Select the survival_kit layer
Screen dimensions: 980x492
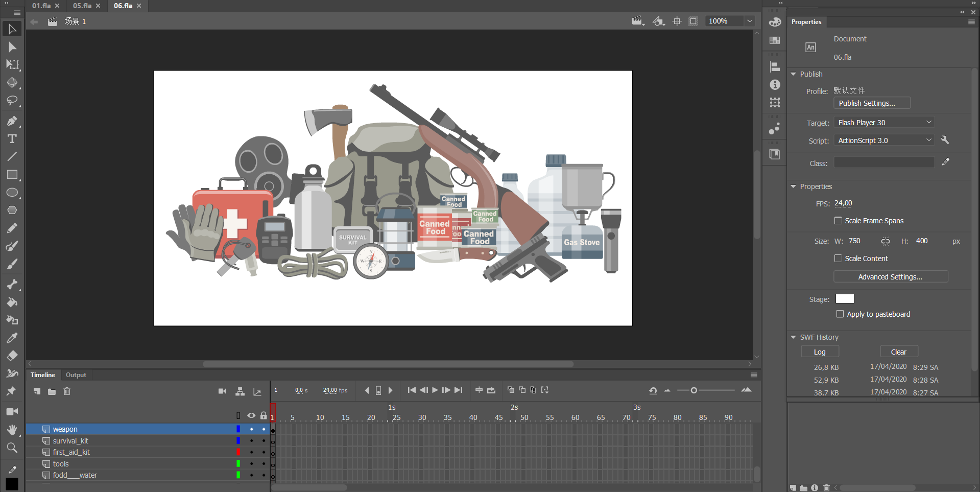pyautogui.click(x=70, y=441)
